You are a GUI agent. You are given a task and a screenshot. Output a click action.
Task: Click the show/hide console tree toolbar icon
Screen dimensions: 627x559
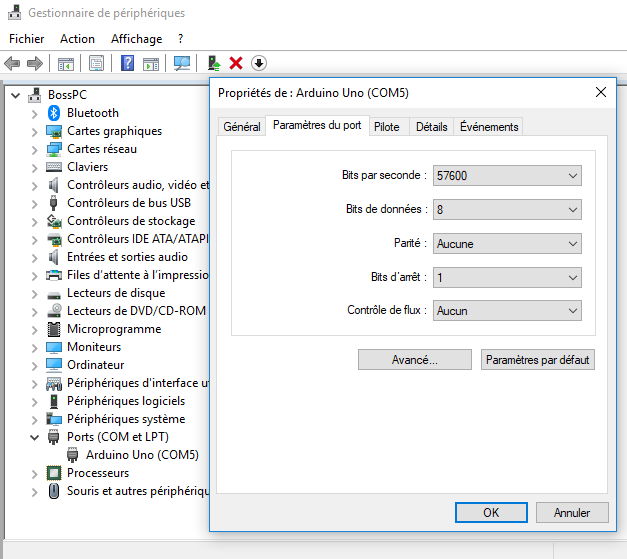coord(66,63)
